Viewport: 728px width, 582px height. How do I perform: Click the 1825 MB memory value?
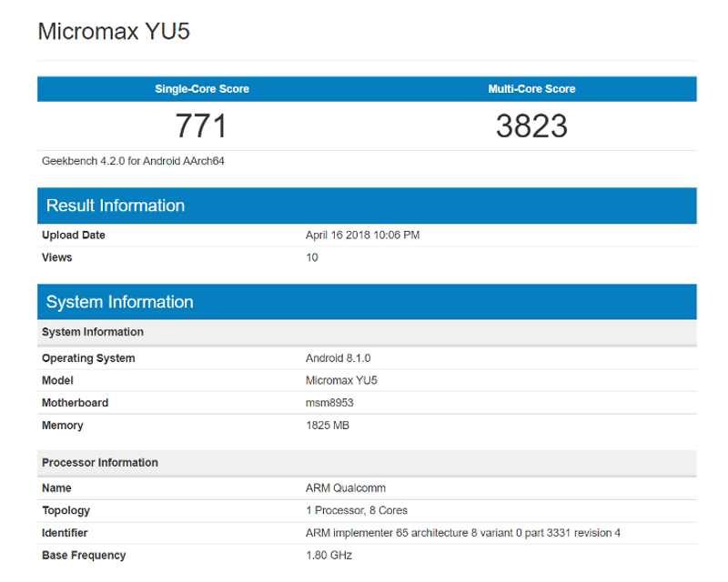tap(328, 425)
